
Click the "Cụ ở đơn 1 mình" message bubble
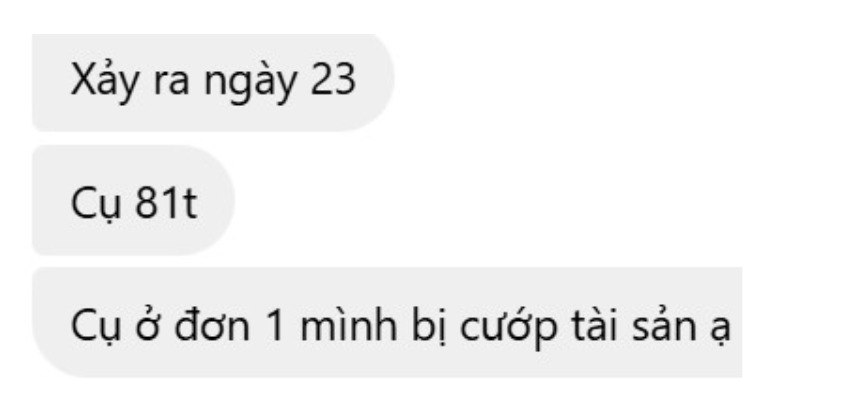coord(387,322)
